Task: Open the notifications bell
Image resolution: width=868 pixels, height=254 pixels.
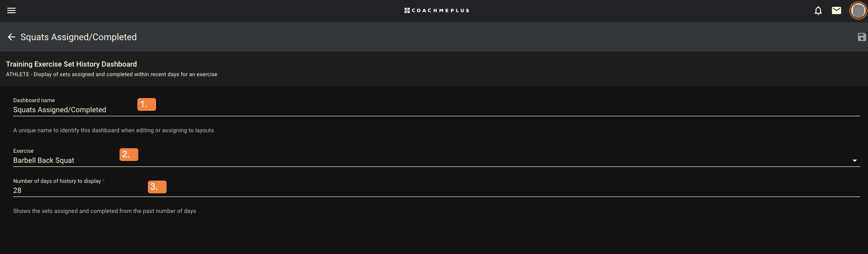Action: [818, 10]
